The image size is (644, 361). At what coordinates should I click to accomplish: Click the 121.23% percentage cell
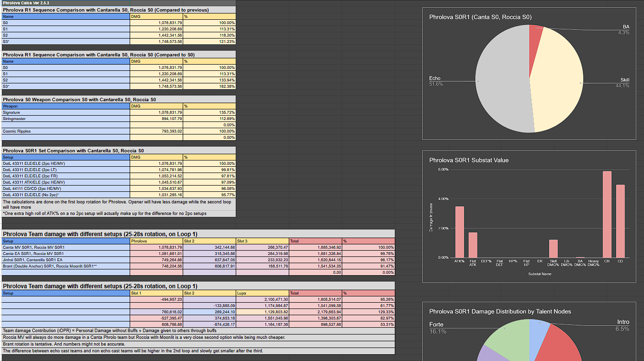(x=209, y=41)
